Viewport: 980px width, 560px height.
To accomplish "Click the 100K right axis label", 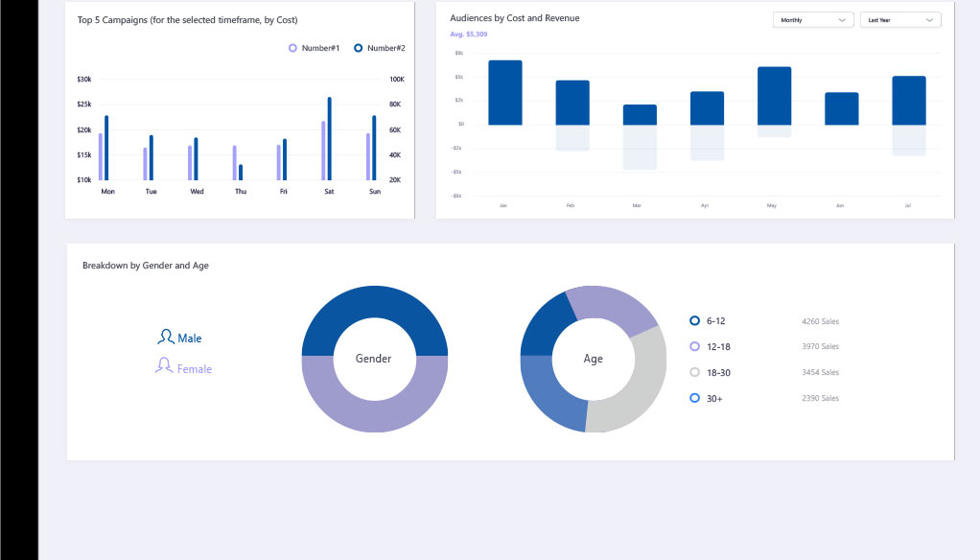I will click(x=397, y=80).
